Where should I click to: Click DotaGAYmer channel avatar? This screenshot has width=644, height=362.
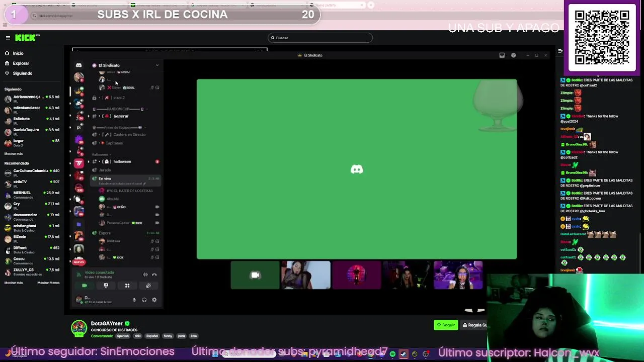click(x=78, y=328)
